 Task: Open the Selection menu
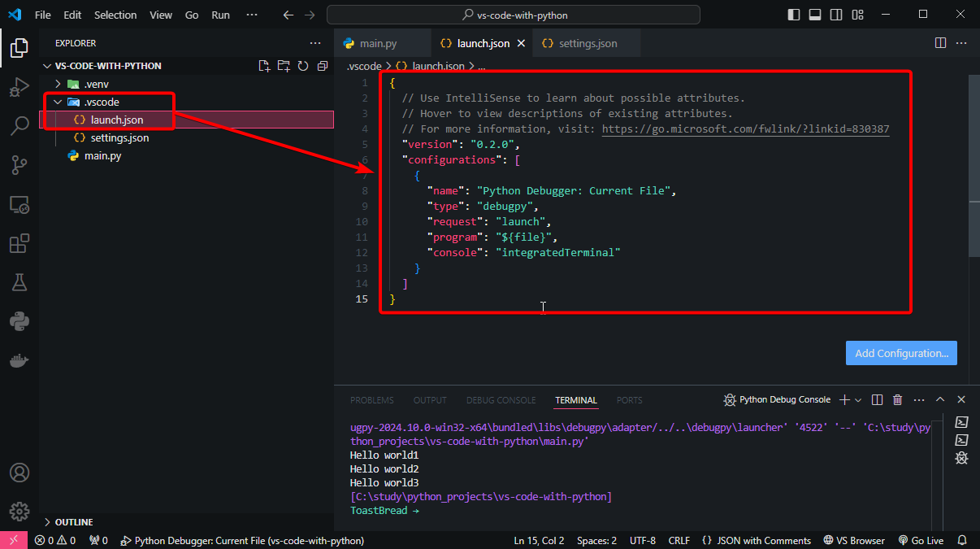click(115, 15)
